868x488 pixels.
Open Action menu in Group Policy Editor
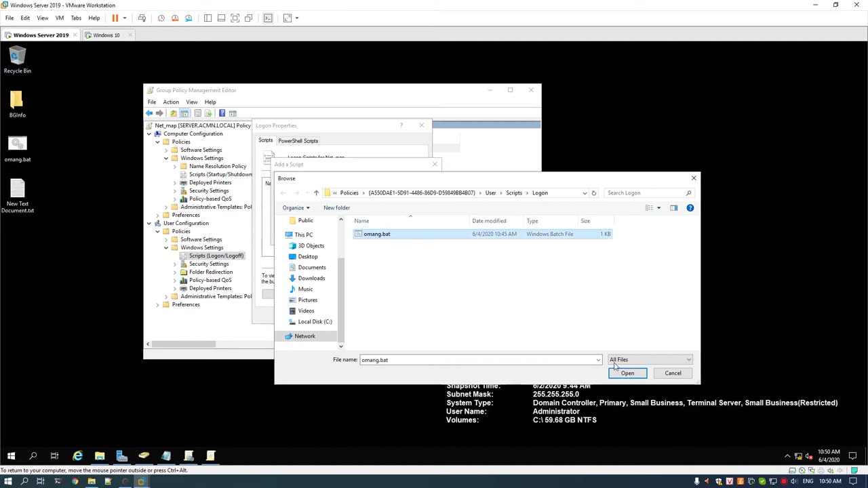[x=171, y=102]
